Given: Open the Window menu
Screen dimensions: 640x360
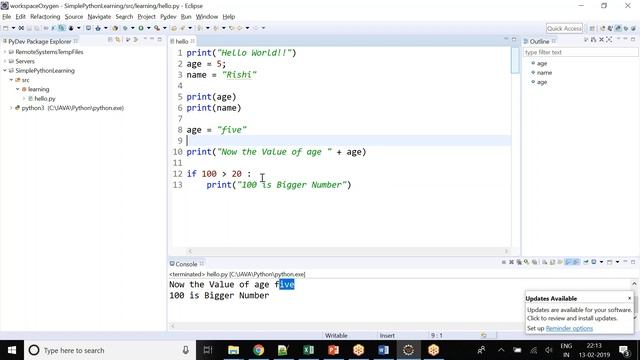Looking at the screenshot, I should pyautogui.click(x=207, y=17).
